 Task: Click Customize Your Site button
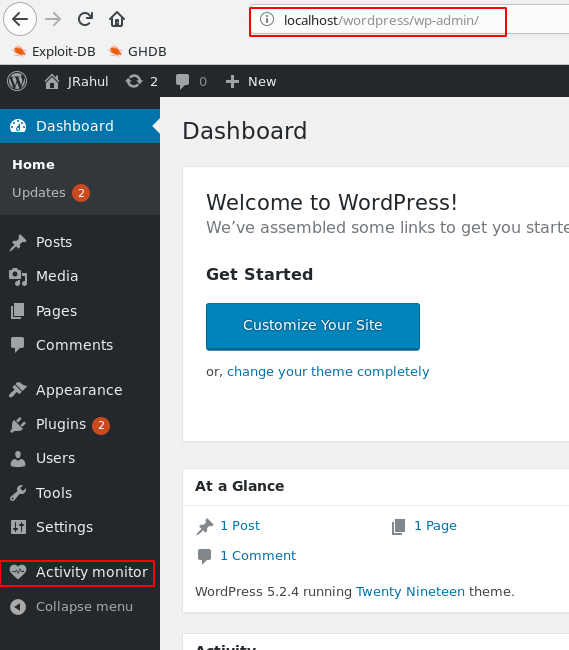pos(313,326)
